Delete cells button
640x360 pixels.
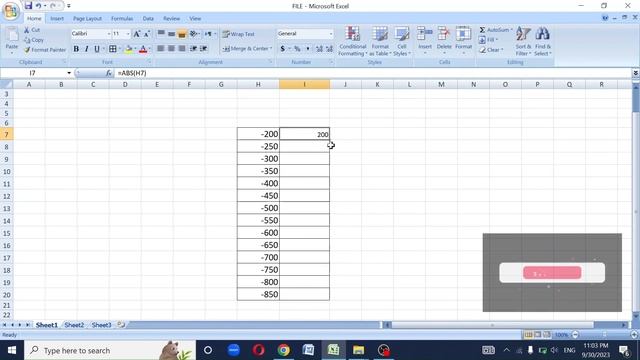click(x=444, y=41)
